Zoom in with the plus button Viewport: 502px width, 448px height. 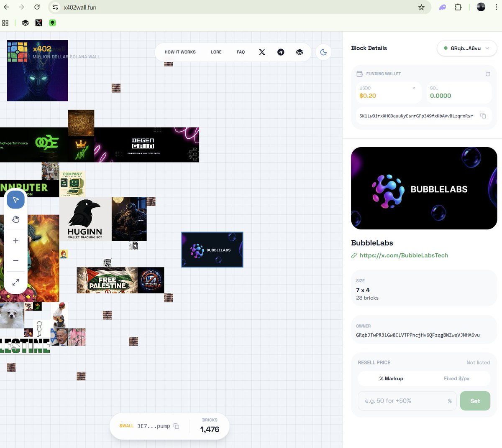coord(16,241)
